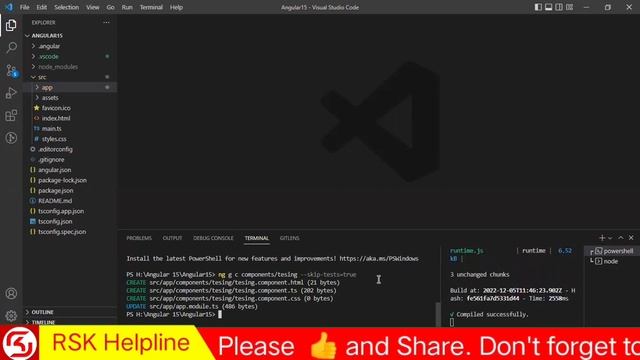
Task: Click the powershell terminal prompt cursor
Action: [220, 314]
